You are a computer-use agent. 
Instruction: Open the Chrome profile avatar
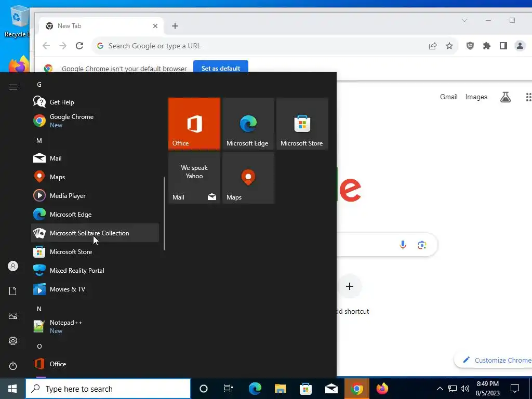(x=520, y=46)
